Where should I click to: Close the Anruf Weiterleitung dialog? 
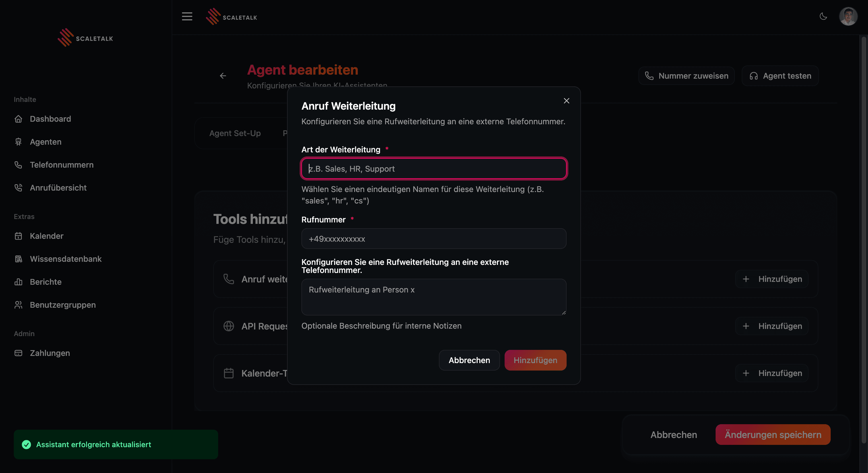[566, 101]
